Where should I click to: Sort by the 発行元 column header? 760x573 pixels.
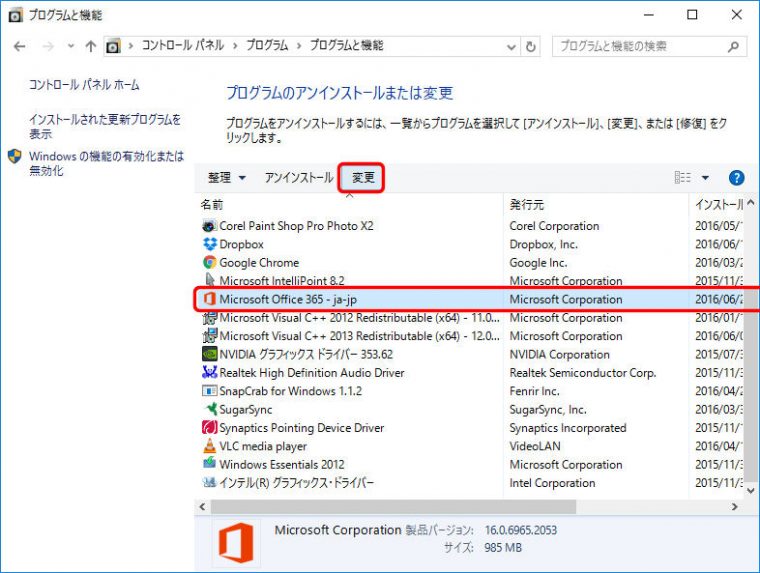click(x=596, y=204)
